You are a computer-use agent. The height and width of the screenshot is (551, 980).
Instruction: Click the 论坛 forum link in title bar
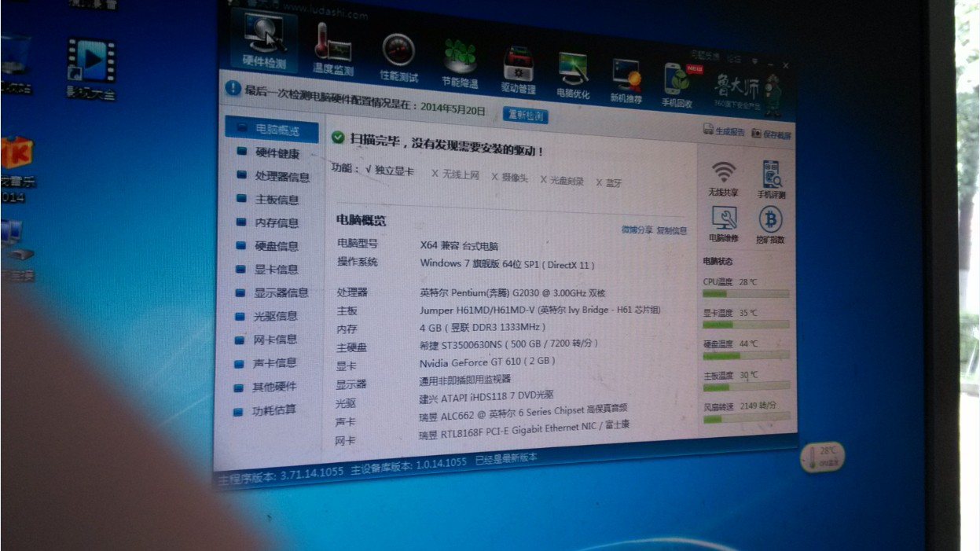tap(733, 58)
